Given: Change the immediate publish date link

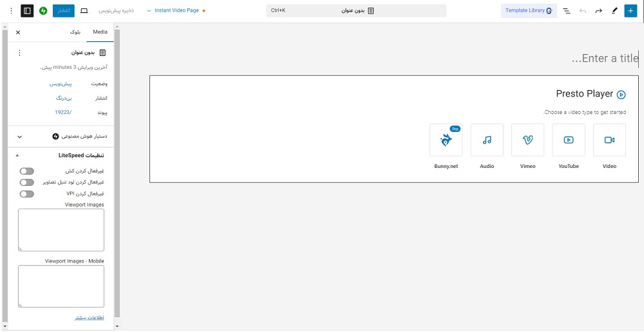Looking at the screenshot, I should pyautogui.click(x=64, y=98).
